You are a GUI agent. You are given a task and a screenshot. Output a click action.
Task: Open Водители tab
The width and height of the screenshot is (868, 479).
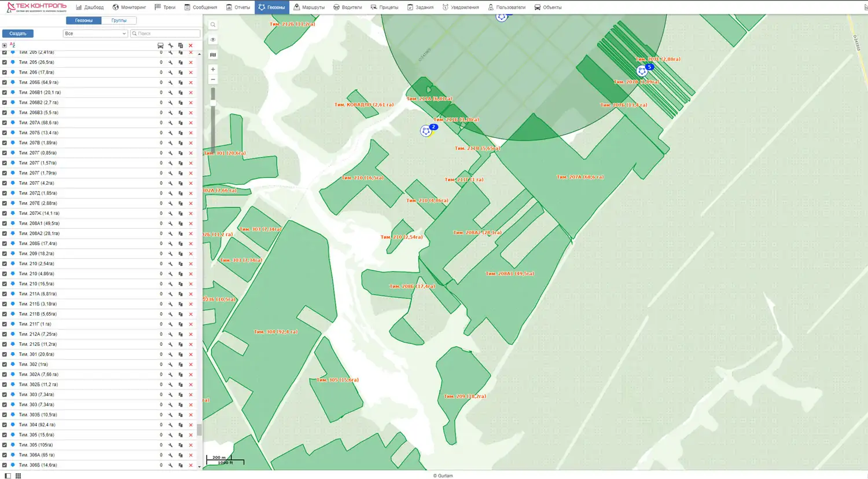pyautogui.click(x=348, y=7)
